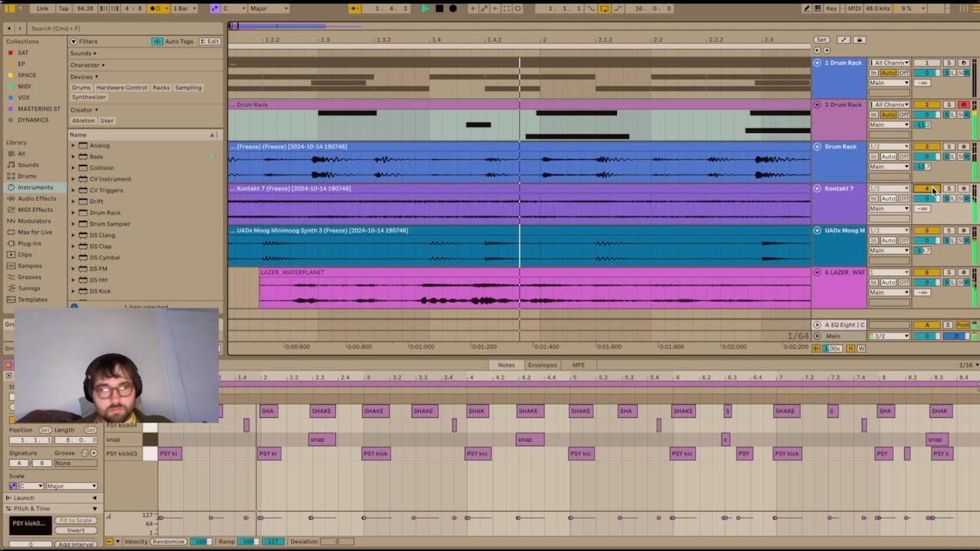This screenshot has width=980, height=551.
Task: Click the Punch-Out switch icon
Action: [618, 8]
